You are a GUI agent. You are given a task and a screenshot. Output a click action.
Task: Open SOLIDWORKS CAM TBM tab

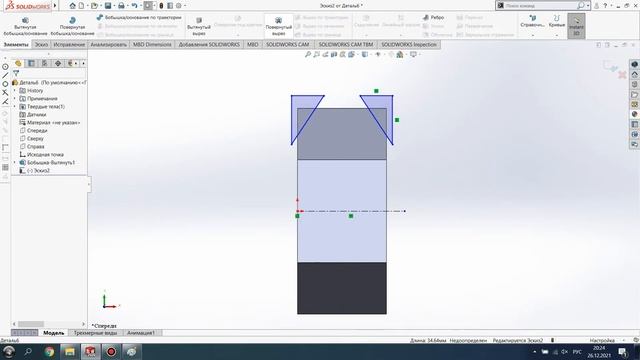[346, 44]
